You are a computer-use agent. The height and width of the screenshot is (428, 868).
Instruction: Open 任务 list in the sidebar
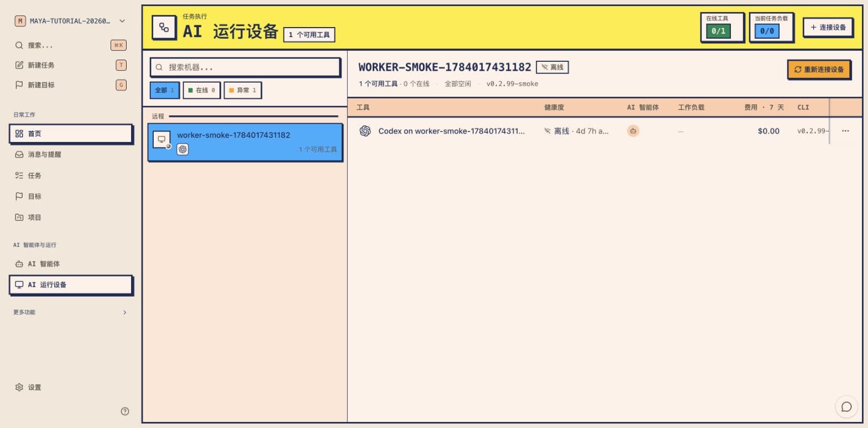point(70,176)
